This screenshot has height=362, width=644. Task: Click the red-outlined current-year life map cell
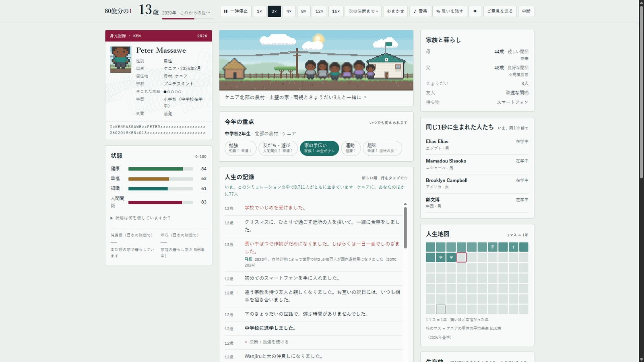tap(462, 257)
